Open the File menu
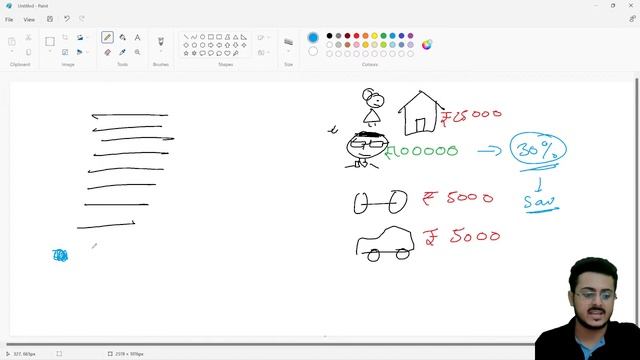The width and height of the screenshot is (640, 360). tap(9, 19)
